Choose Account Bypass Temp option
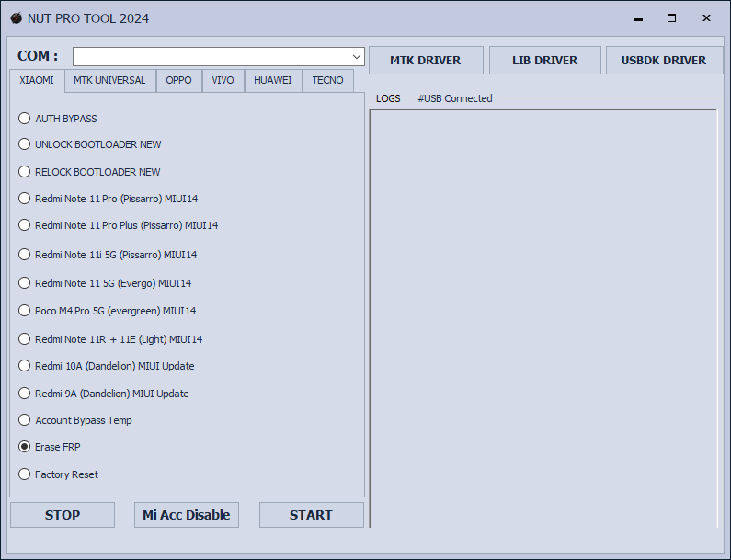This screenshot has width=731, height=560. point(75,420)
